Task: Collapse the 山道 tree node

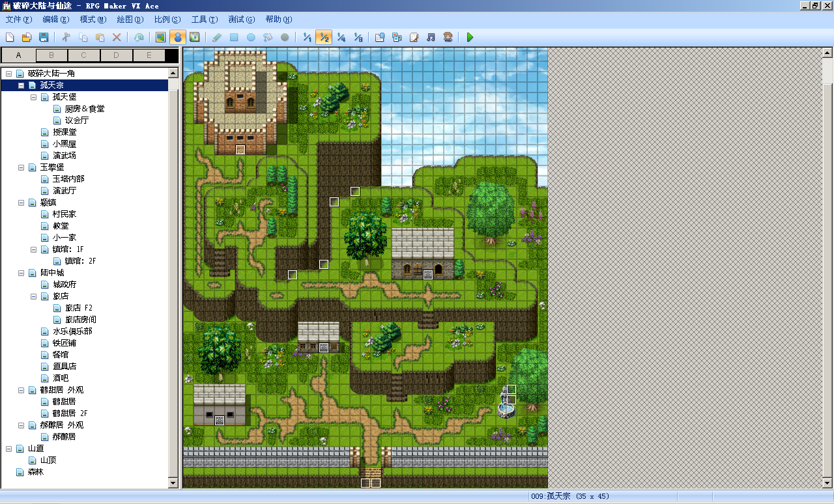Action: pos(8,449)
